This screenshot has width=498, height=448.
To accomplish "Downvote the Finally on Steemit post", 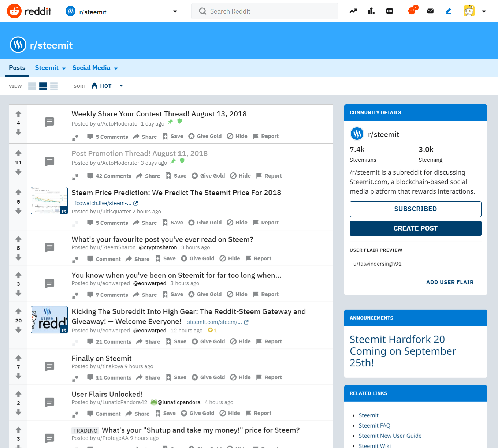I will coord(18,376).
